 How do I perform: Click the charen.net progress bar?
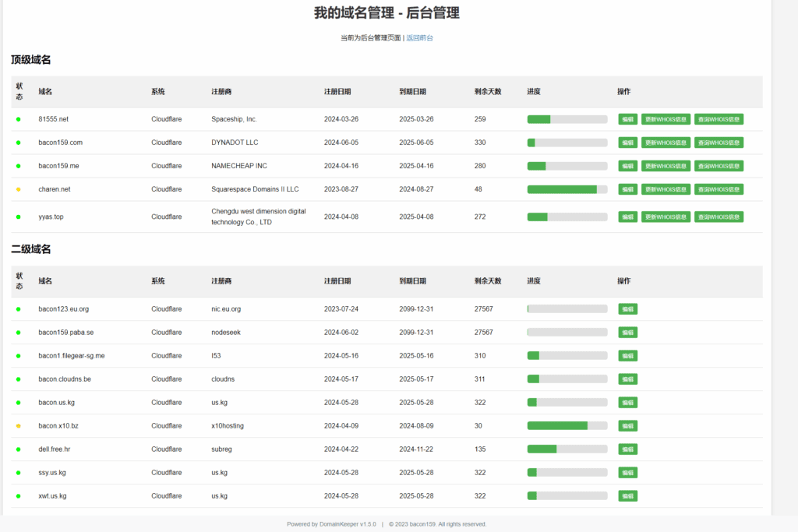tap(567, 189)
